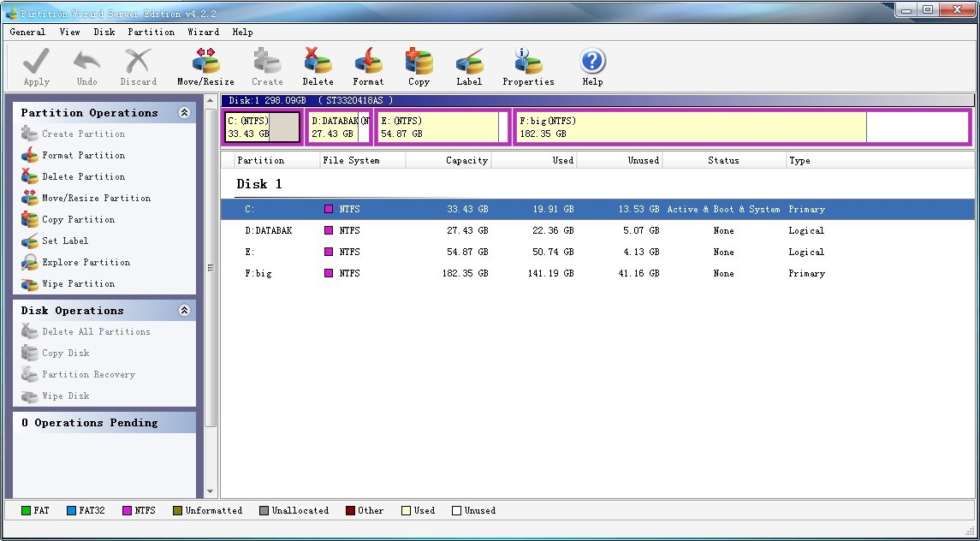Screen dimensions: 980x541
Task: Sort by the Used column header
Action: (x=534, y=160)
